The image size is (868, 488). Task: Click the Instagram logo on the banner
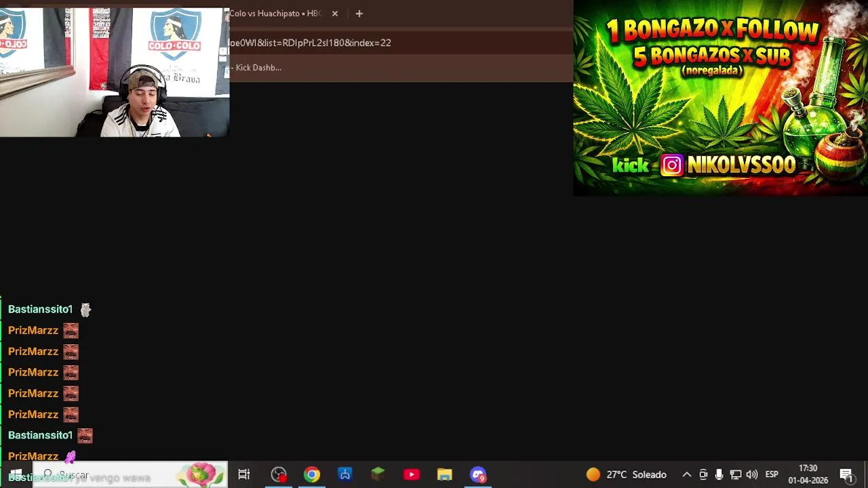tap(672, 165)
